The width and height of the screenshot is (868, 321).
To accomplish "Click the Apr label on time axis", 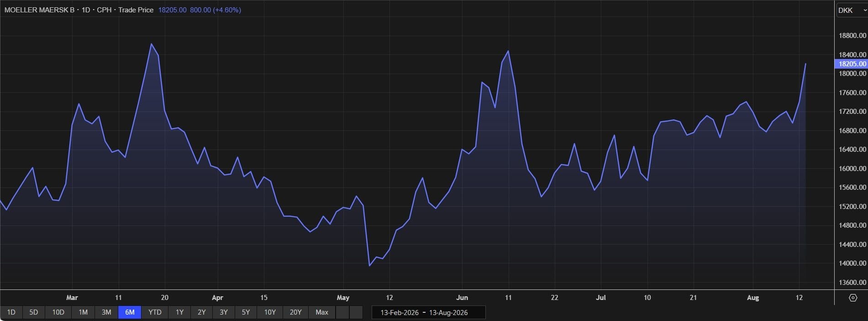I will 217,298.
